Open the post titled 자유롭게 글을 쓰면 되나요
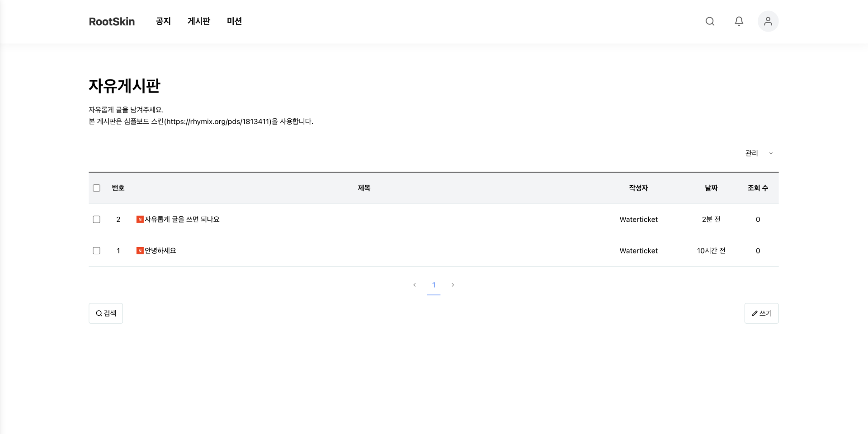868x434 pixels. tap(182, 219)
